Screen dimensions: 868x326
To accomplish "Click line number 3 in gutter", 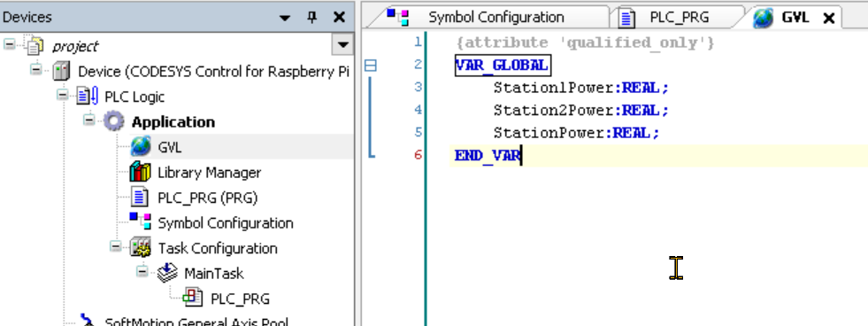I will (x=418, y=87).
